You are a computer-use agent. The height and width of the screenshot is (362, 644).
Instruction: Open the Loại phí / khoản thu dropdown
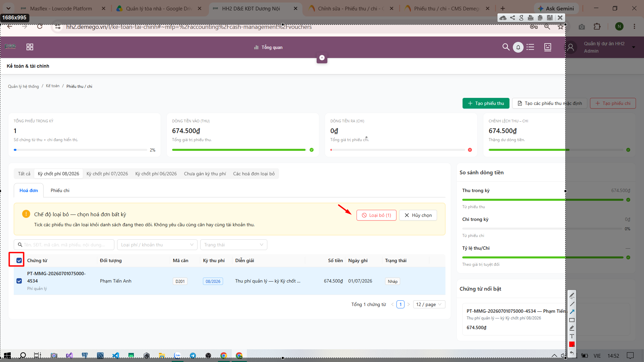tap(157, 245)
